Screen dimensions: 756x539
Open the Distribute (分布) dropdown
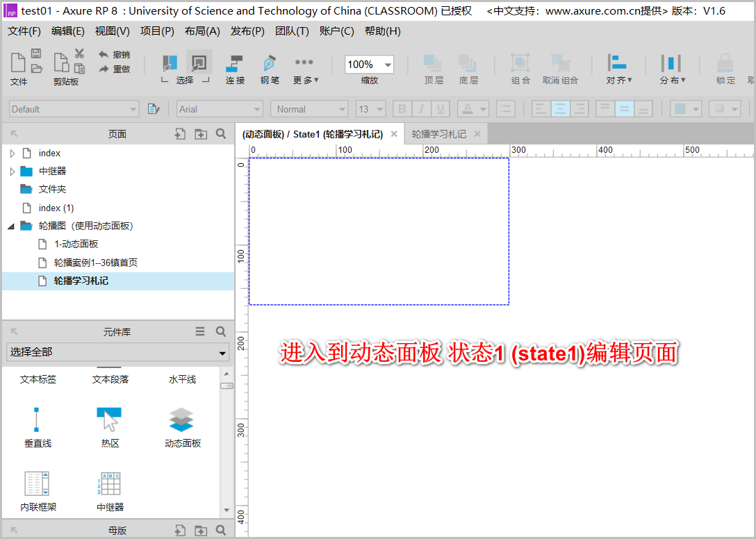click(672, 69)
